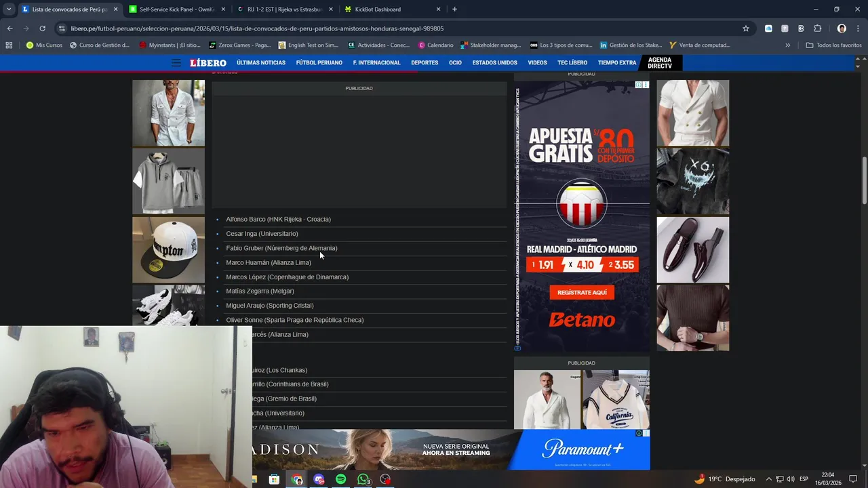Open VIDEOS menu item
Viewport: 868px width, 488px height.
pyautogui.click(x=537, y=63)
